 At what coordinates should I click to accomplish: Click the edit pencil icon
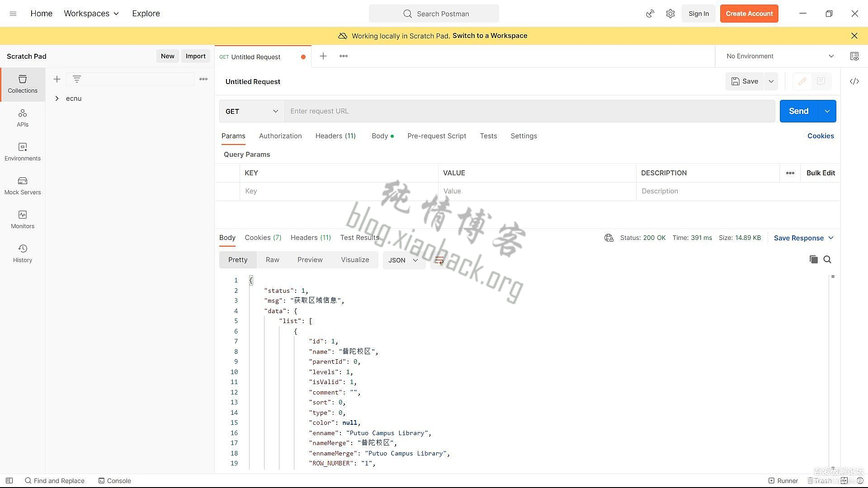tap(802, 81)
